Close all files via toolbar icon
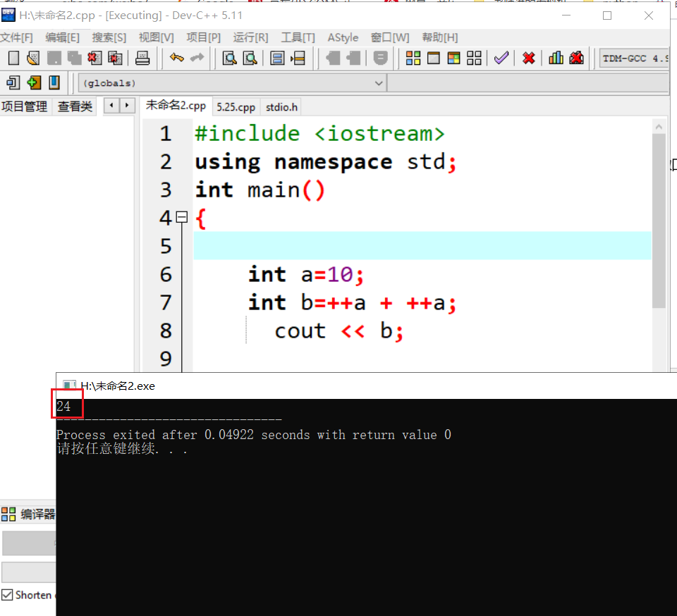677x616 pixels. [x=115, y=57]
